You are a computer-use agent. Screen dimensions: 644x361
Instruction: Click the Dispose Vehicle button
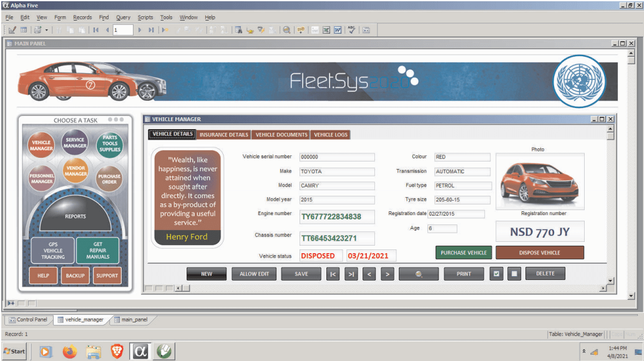pos(539,253)
